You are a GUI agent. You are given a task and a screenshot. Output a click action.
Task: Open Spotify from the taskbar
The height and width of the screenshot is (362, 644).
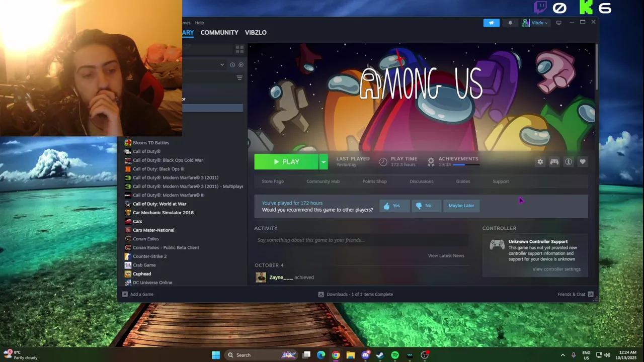[x=395, y=355]
